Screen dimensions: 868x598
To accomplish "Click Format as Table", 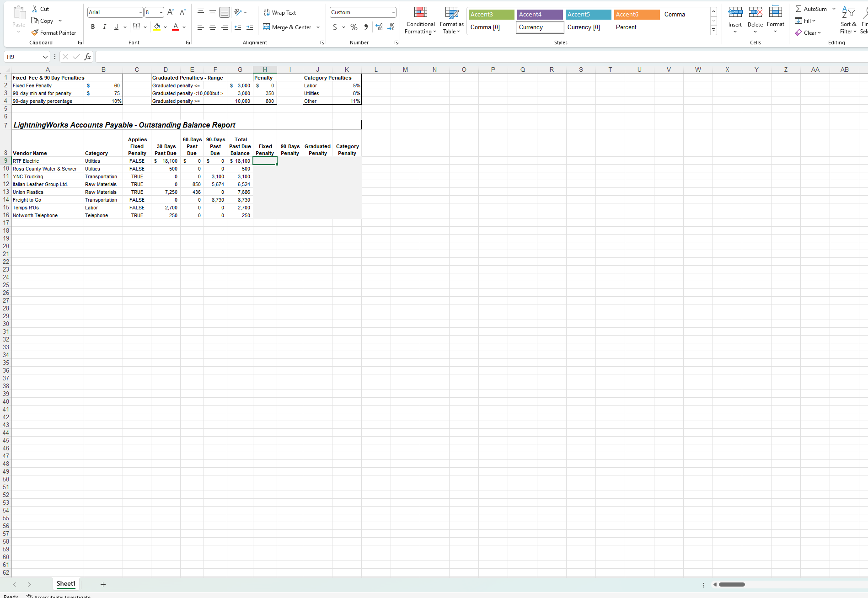I will [x=451, y=21].
